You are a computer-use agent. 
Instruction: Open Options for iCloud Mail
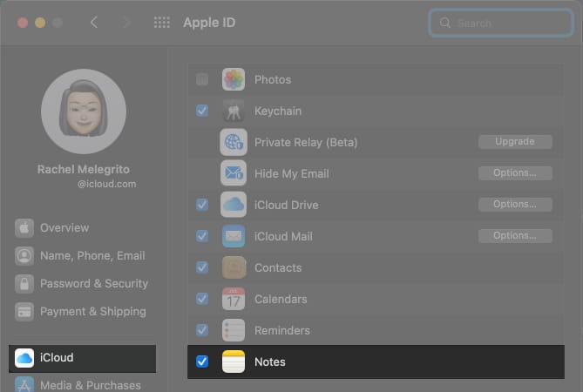(515, 235)
